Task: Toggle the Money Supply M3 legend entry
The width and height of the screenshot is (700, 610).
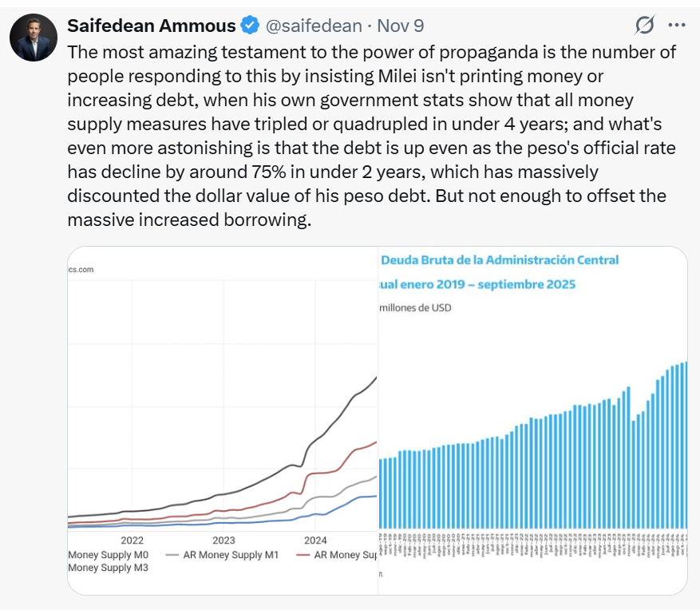Action: tap(108, 568)
